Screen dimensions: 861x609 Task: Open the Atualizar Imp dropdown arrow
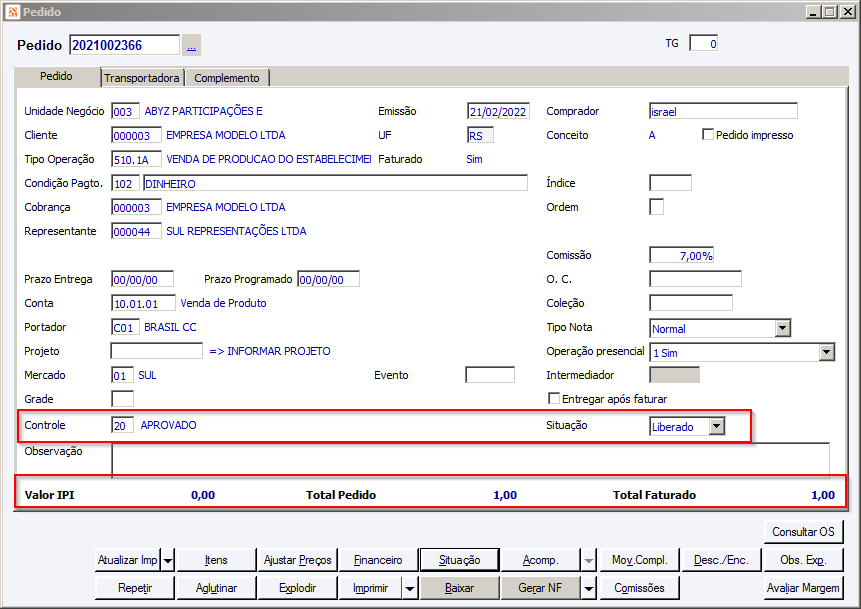point(168,560)
